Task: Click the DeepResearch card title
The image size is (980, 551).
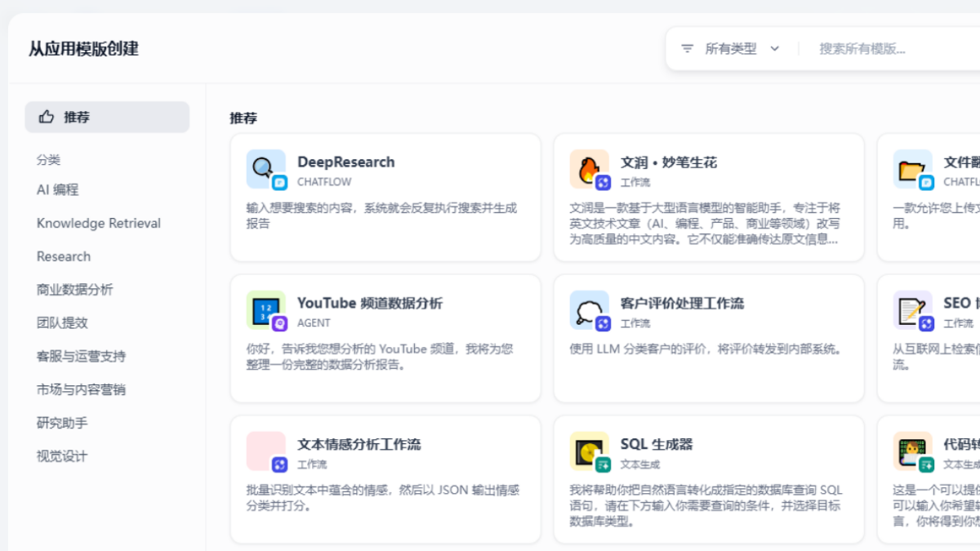Action: (346, 162)
